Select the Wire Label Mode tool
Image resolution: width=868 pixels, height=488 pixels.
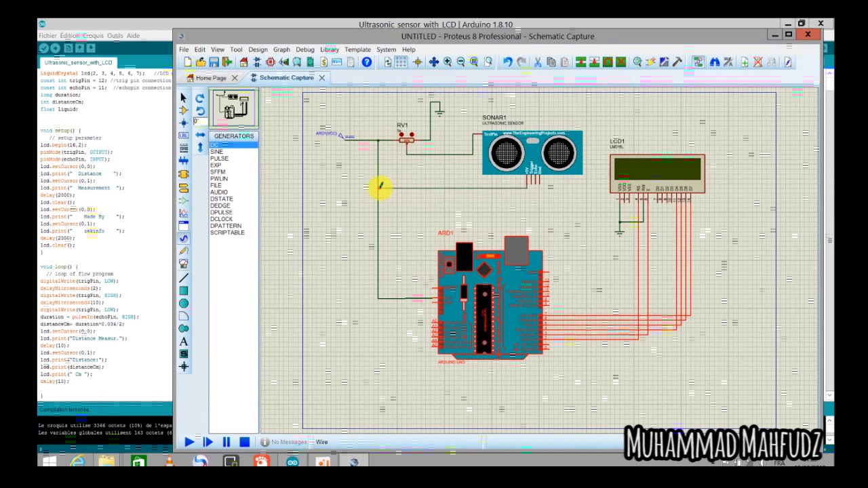tap(183, 136)
